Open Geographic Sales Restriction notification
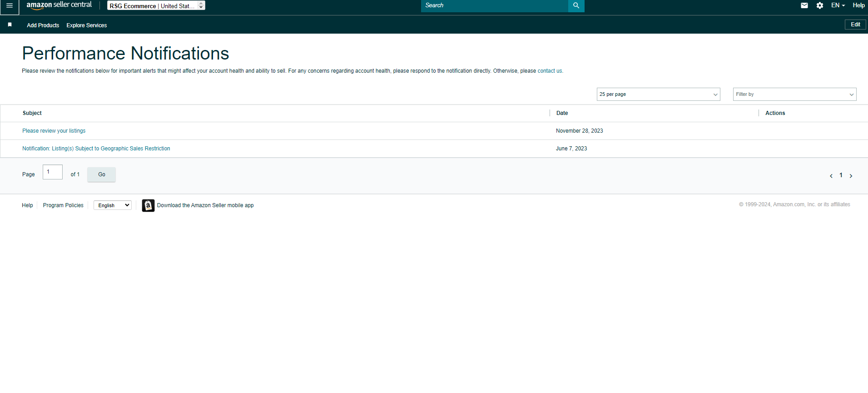The width and height of the screenshot is (868, 393). pyautogui.click(x=96, y=149)
